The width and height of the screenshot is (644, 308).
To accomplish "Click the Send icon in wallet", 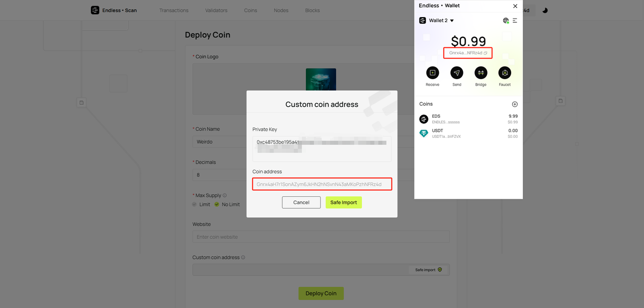I will click(456, 73).
